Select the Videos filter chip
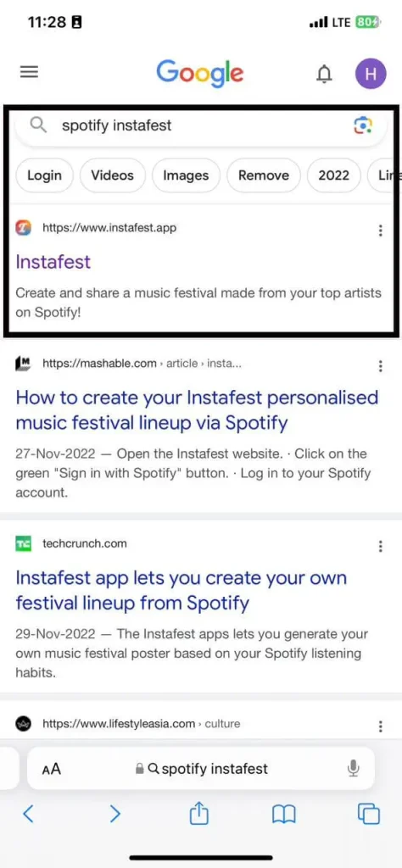402x868 pixels. tap(113, 175)
